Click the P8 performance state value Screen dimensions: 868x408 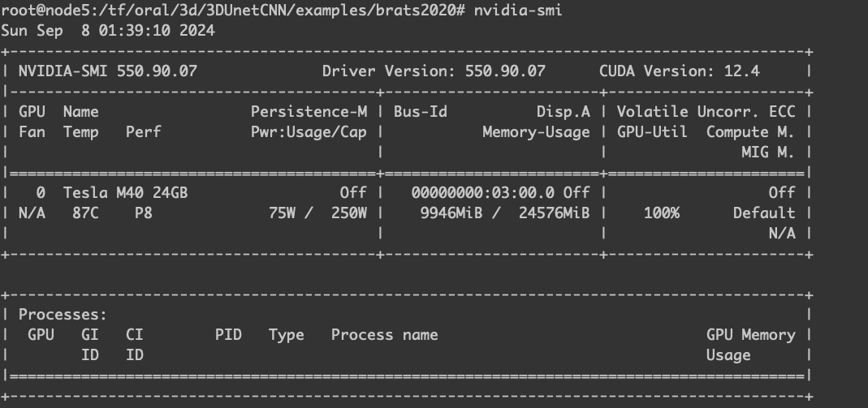click(144, 213)
